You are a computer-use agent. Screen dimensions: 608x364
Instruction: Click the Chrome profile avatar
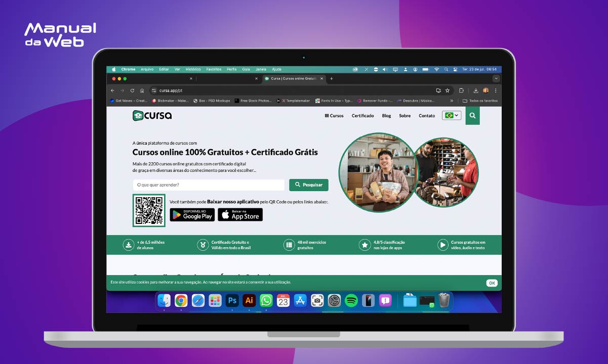486,90
